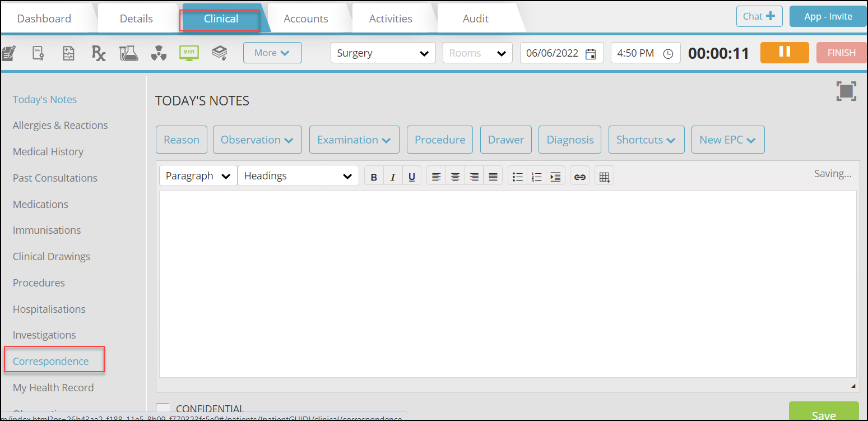Expand the New EPC dropdown
868x421 pixels.
point(728,140)
